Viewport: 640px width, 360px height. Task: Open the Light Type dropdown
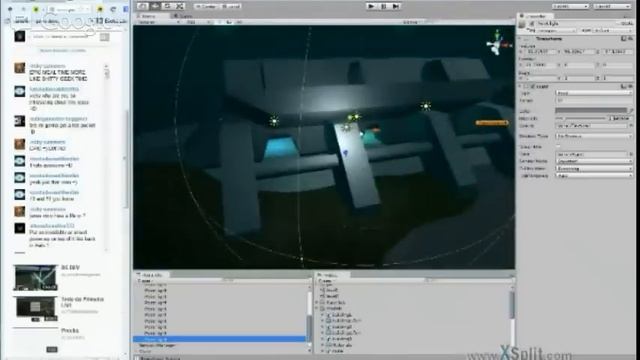594,93
